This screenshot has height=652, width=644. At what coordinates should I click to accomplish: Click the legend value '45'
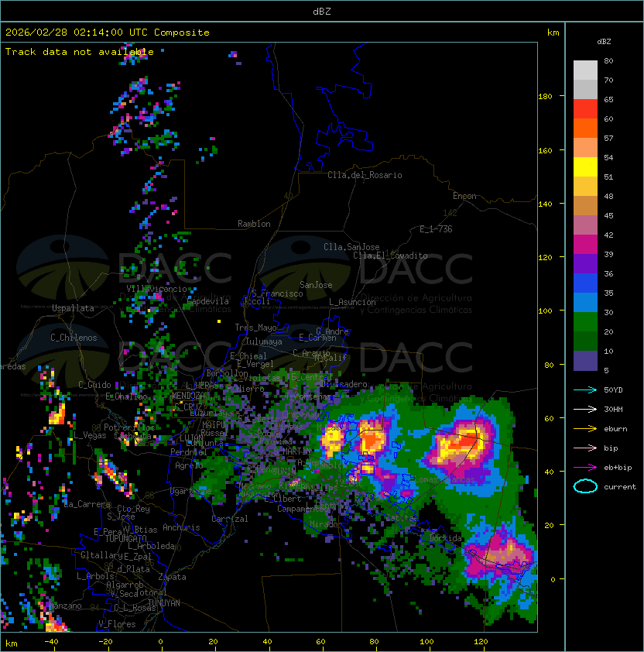[608, 215]
